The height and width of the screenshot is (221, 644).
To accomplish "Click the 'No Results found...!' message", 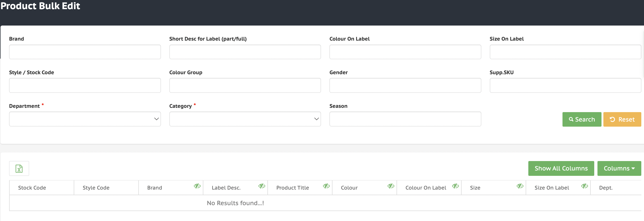I will pyautogui.click(x=235, y=203).
